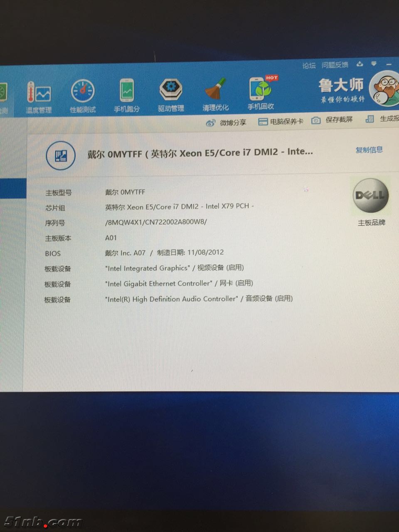Open 手机回收 phone recycling

click(x=262, y=93)
